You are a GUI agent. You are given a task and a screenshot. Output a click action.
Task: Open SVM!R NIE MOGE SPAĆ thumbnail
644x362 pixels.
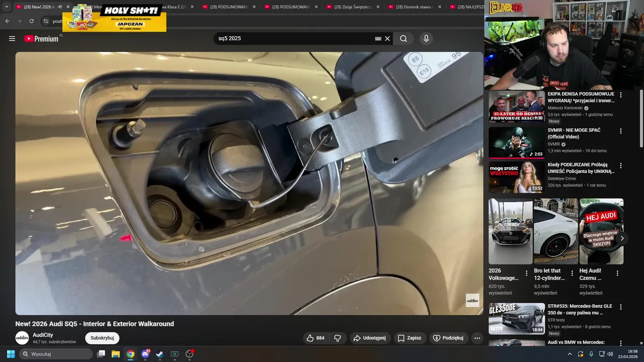click(517, 142)
